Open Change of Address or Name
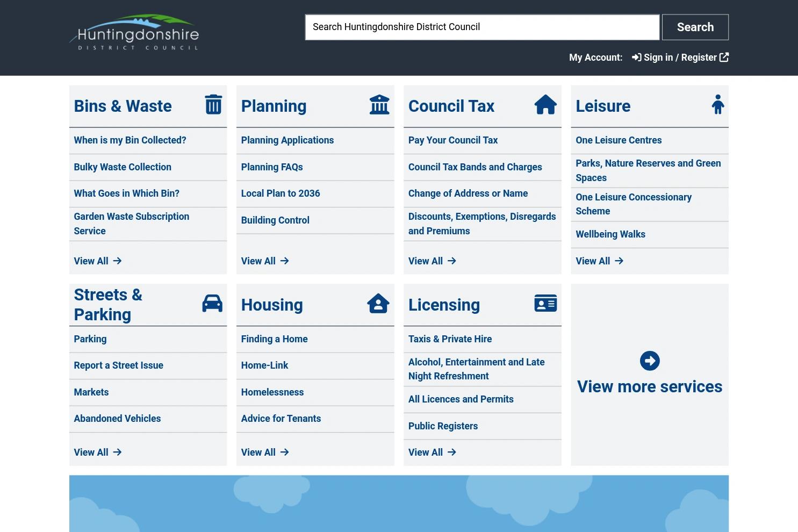This screenshot has height=532, width=798. (x=468, y=193)
